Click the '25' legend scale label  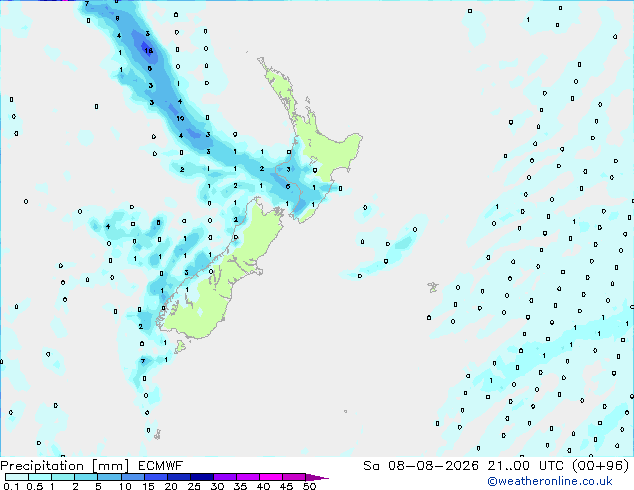click(194, 486)
